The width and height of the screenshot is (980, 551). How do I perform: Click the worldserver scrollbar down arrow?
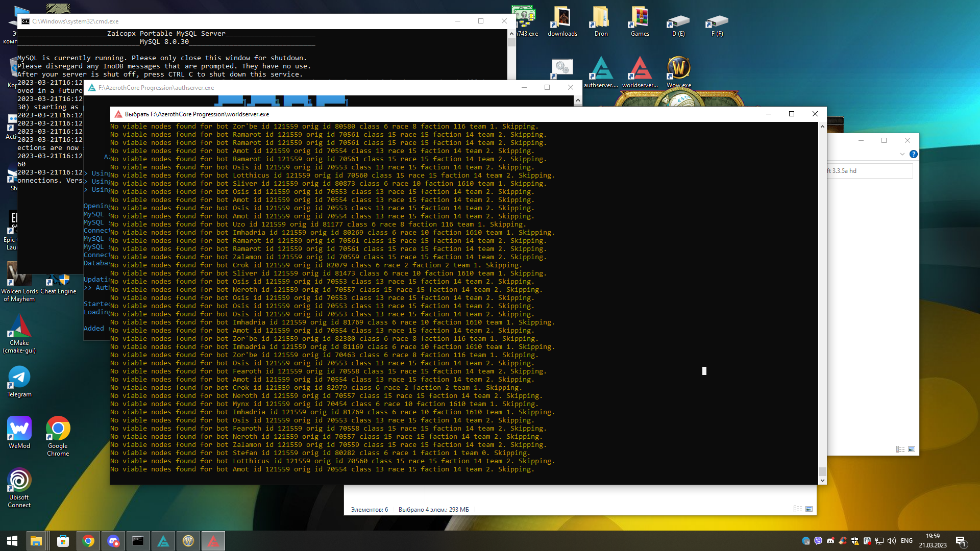coord(822,481)
